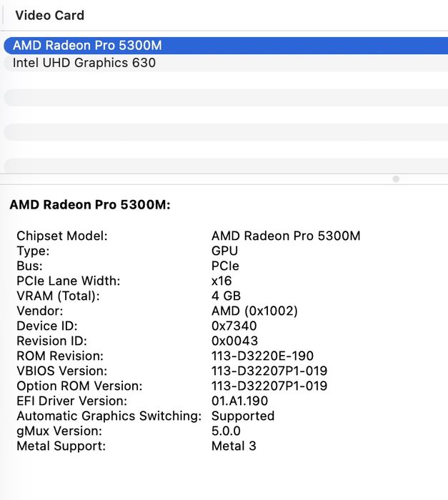Viewport: 448px width, 500px height.
Task: Click the Chipset Model: label
Action: tap(62, 236)
